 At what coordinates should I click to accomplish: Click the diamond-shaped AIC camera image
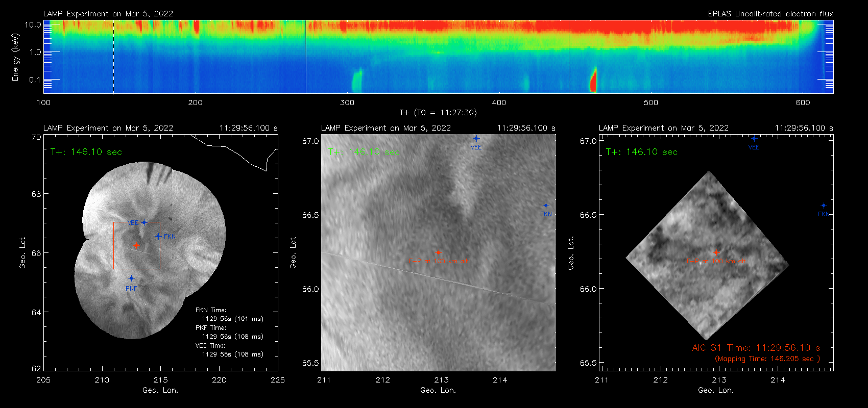click(x=708, y=256)
